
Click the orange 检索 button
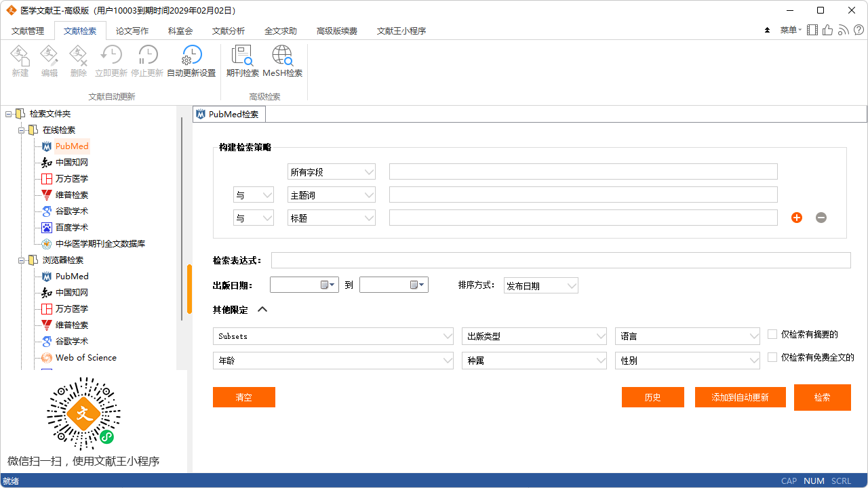(822, 397)
